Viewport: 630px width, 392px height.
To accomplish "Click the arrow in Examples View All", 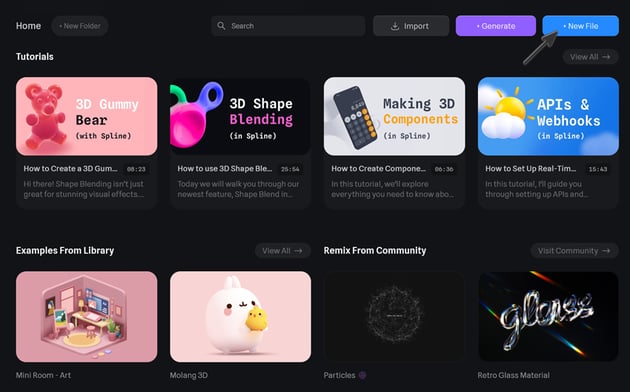I will 298,251.
